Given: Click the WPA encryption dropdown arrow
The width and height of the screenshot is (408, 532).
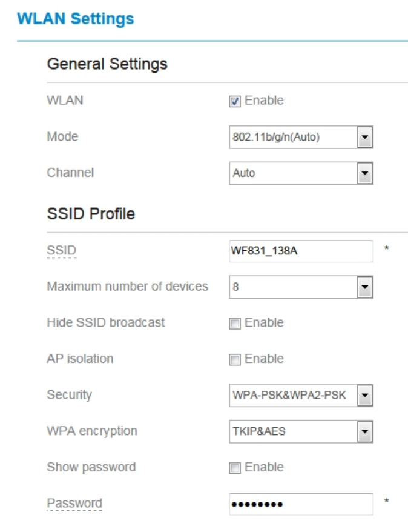Looking at the screenshot, I should click(364, 432).
